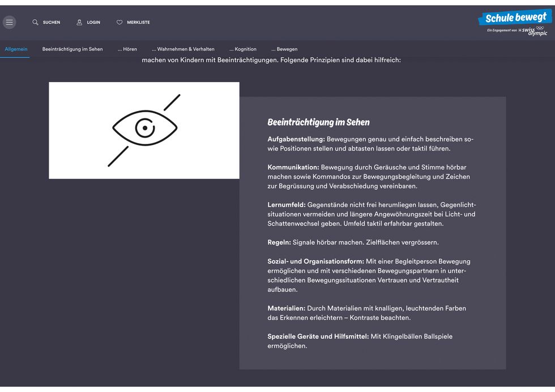The image size is (555, 392).
Task: Click the bold Materialien label
Action: click(287, 308)
